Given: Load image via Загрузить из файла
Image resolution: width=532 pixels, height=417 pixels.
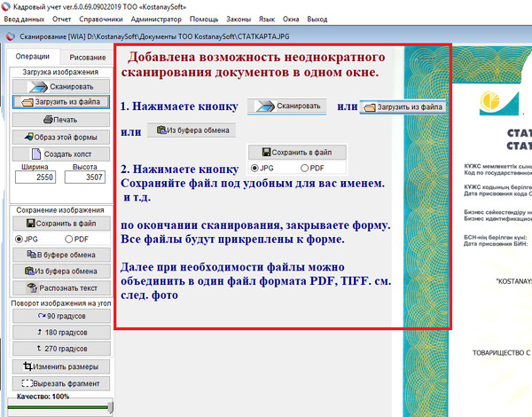Looking at the screenshot, I should click(60, 102).
